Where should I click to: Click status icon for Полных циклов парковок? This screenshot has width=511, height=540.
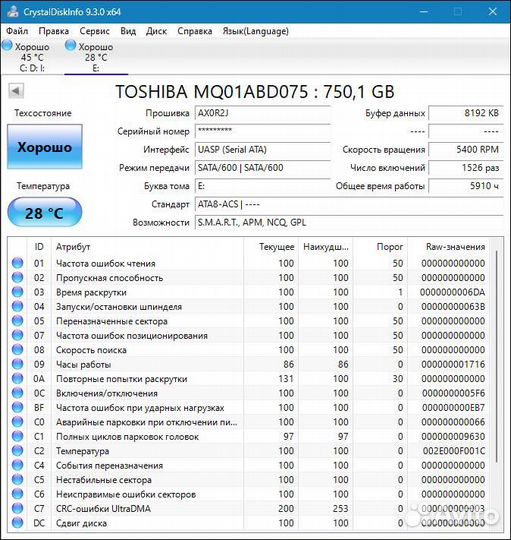click(18, 436)
